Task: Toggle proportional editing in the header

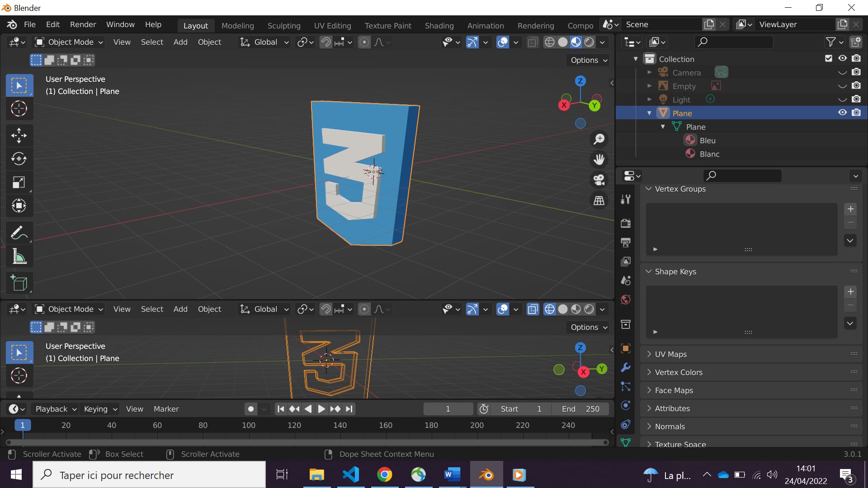Action: point(364,42)
